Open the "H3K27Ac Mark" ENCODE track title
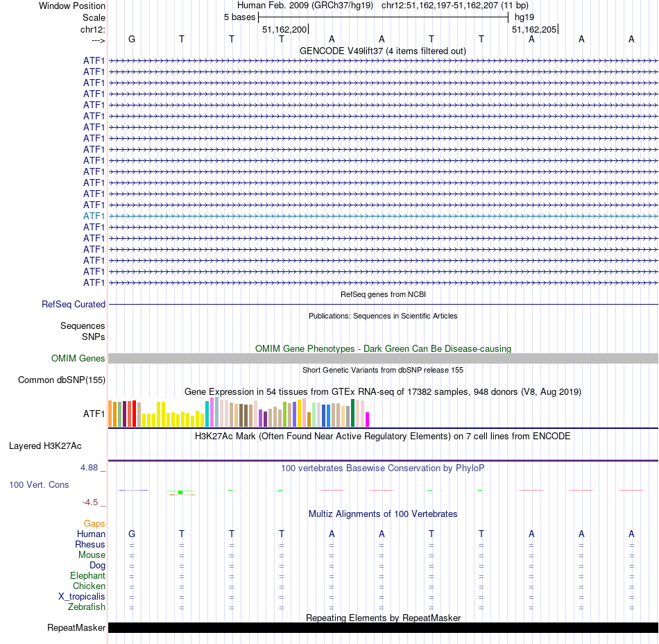The width and height of the screenshot is (659, 644). coord(382,436)
